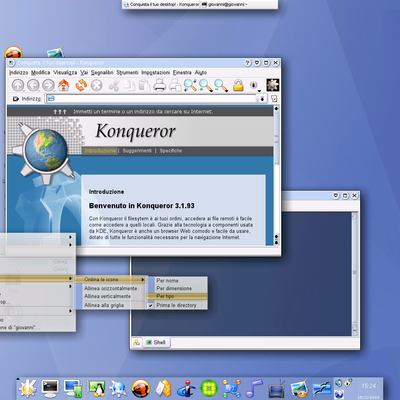Open the green flower-circle panel icon
This screenshot has width=400, height=400.
click(209, 388)
